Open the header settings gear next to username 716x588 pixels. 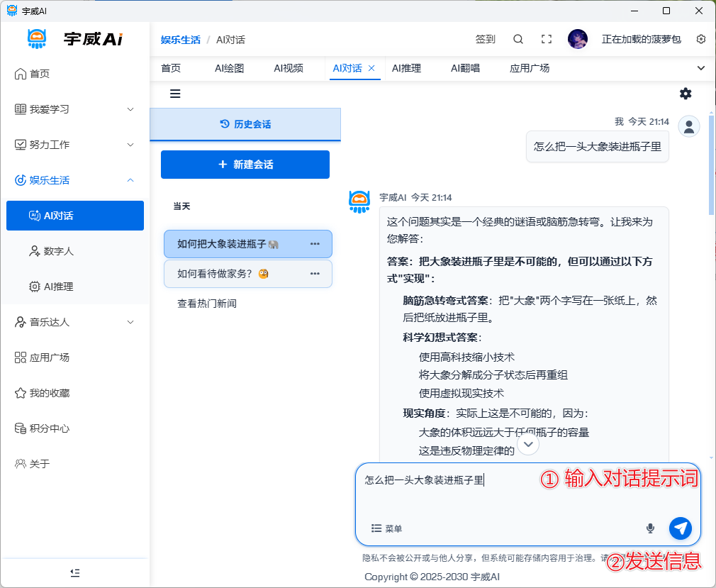pyautogui.click(x=701, y=40)
